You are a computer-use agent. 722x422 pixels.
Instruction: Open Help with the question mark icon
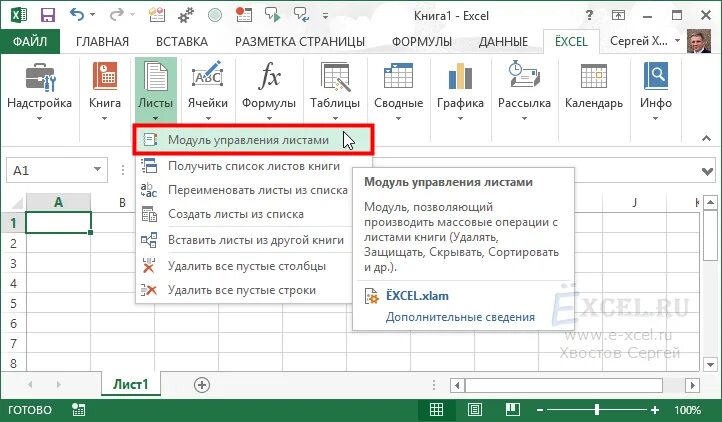(589, 15)
